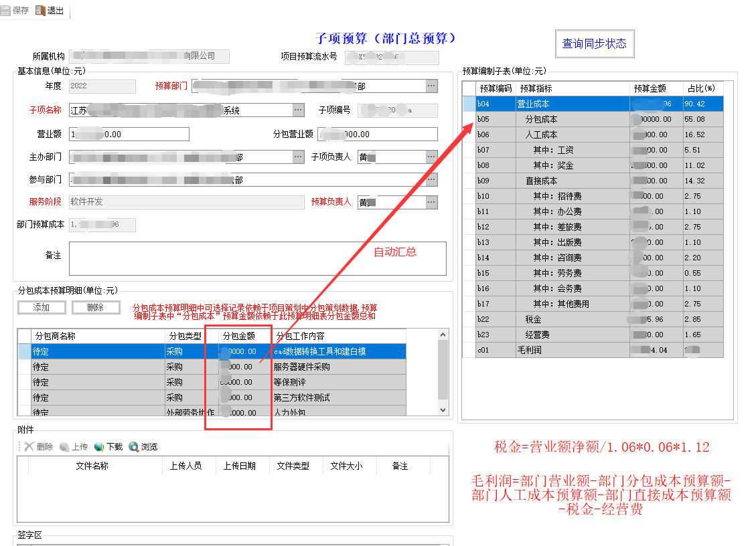Select budget row b16 其中:会务费

(593, 288)
